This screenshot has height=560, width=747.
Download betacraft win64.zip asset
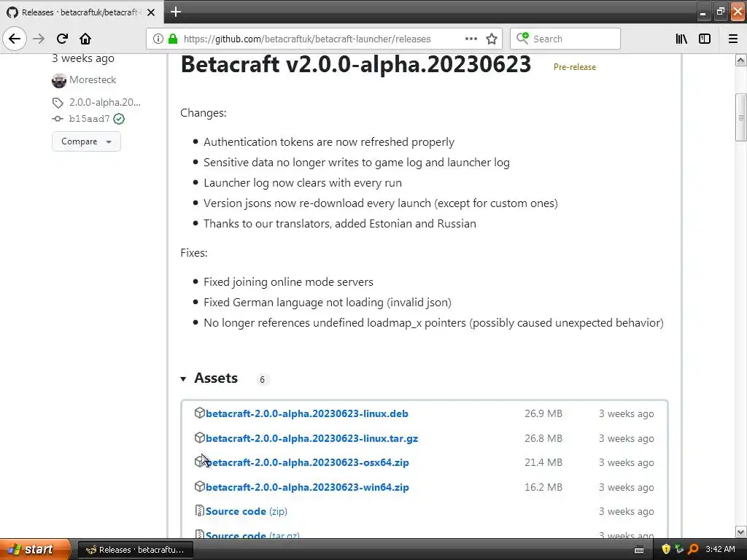pyautogui.click(x=307, y=487)
